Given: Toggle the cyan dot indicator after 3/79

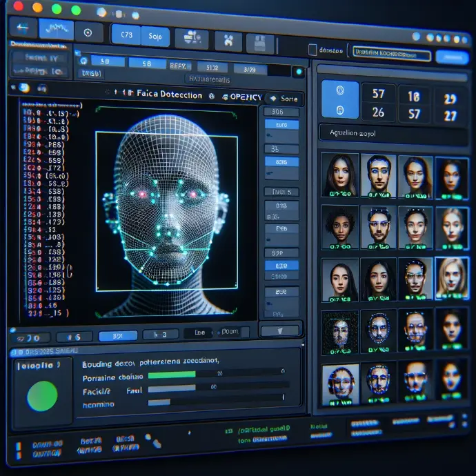Looking at the screenshot, I should [x=299, y=72].
